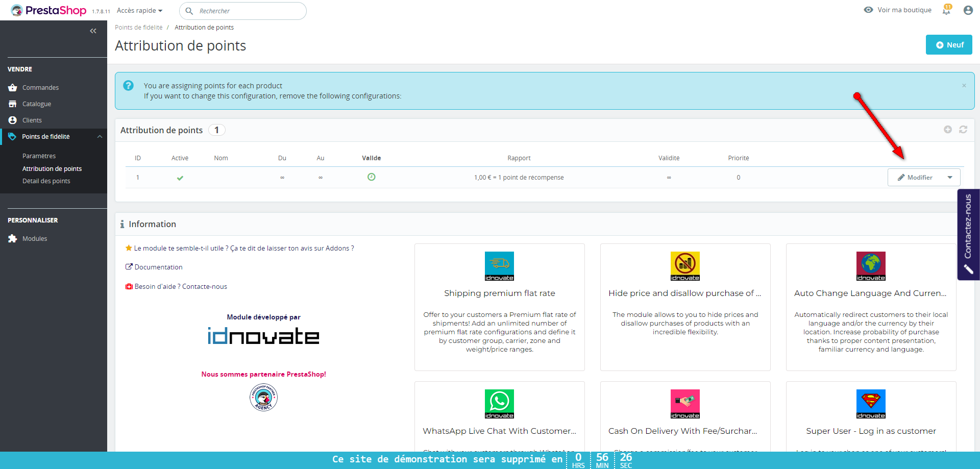Click the Cash On Delivery module icon
The image size is (980, 469).
pos(685,404)
